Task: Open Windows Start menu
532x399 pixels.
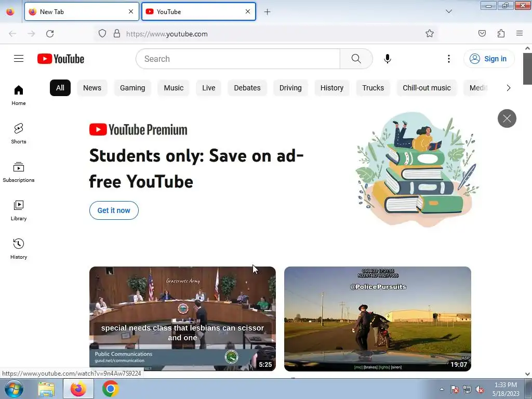Action: coord(14,389)
